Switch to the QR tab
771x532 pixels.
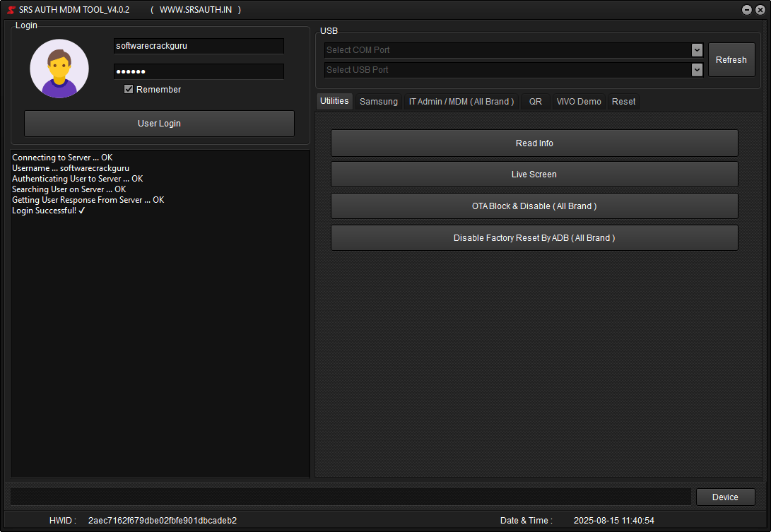coord(535,101)
